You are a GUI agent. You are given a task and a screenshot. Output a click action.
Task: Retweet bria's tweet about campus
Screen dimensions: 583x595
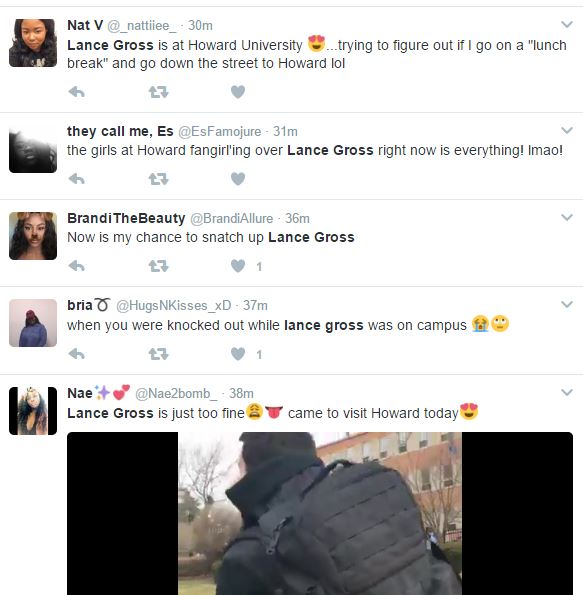click(158, 354)
